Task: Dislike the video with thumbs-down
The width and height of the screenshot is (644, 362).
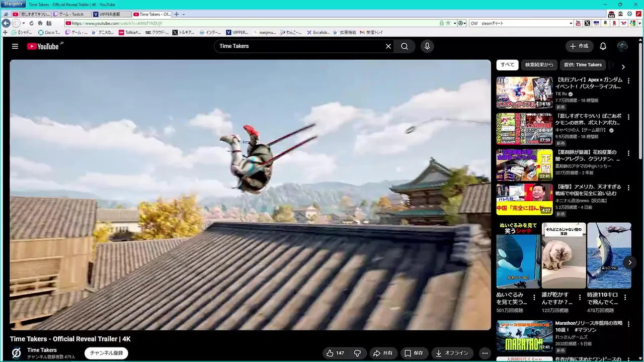Action: 357,353
